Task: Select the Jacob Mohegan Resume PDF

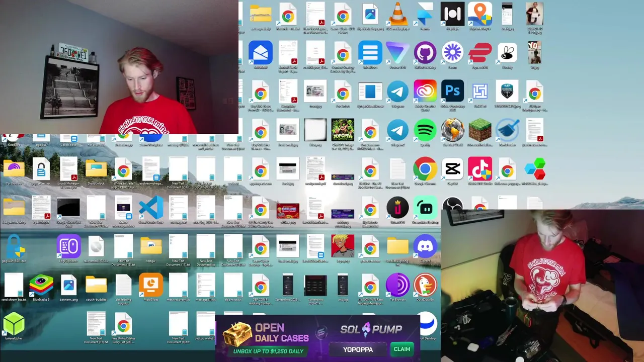Action: [68, 169]
